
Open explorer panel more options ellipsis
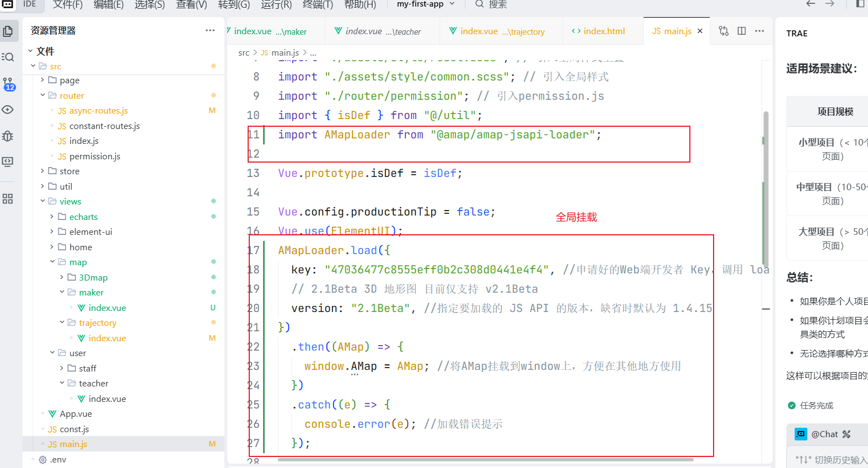(x=210, y=30)
